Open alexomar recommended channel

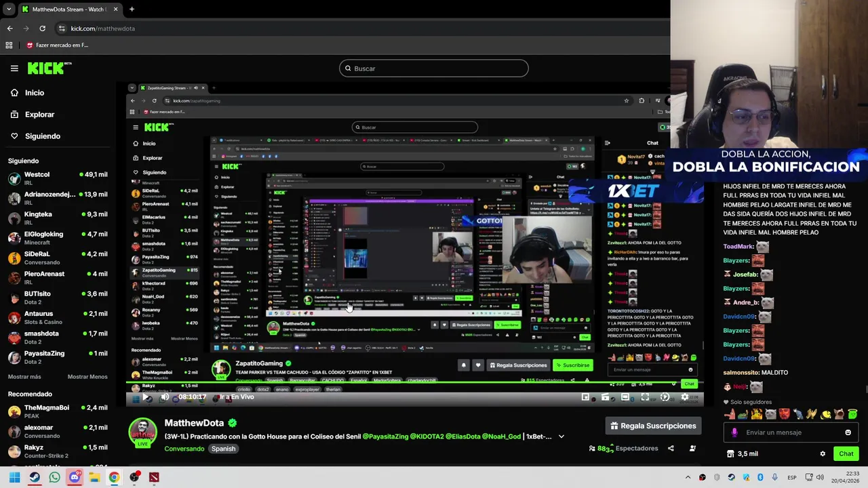pos(58,431)
